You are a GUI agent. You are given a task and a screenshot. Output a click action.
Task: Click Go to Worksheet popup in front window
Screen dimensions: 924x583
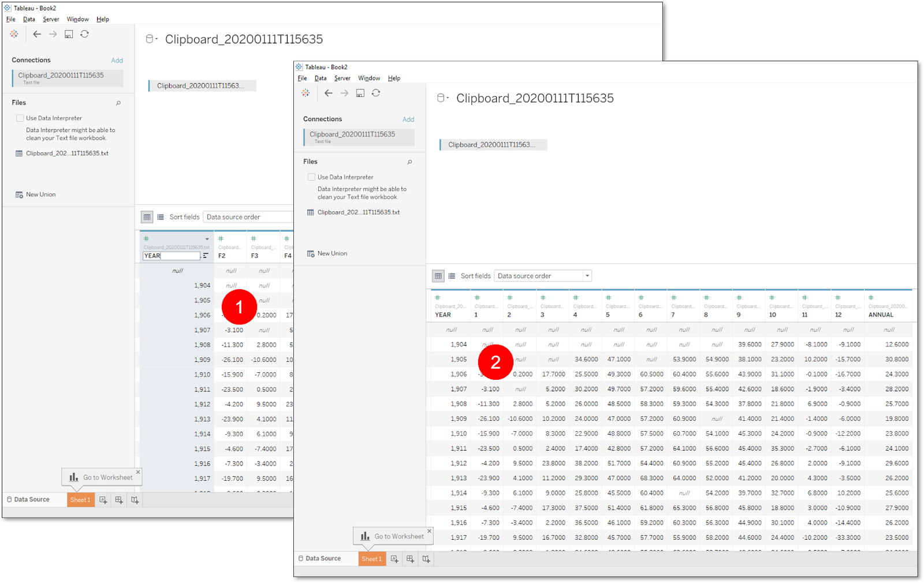(393, 536)
